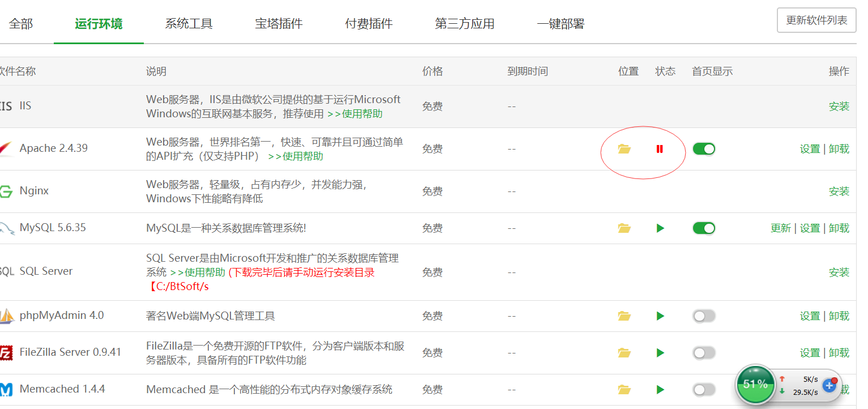Open IIS >>使用帮助 link
The height and width of the screenshot is (409, 868).
(354, 114)
